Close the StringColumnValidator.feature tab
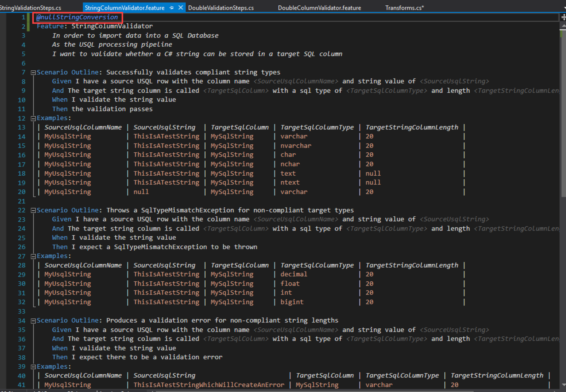The height and width of the screenshot is (392, 566). pos(180,7)
